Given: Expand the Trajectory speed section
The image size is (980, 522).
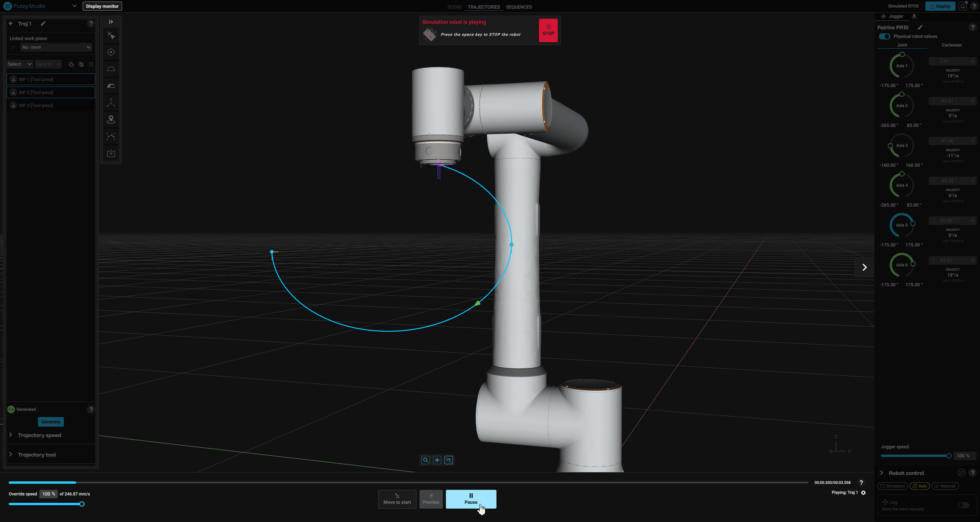Looking at the screenshot, I should click(x=39, y=435).
